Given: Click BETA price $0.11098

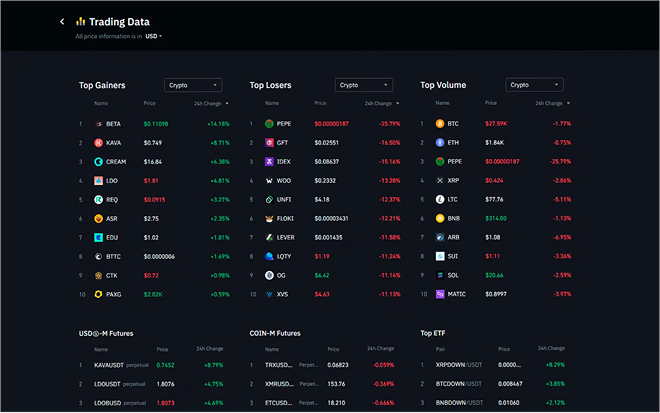Looking at the screenshot, I should pos(156,124).
